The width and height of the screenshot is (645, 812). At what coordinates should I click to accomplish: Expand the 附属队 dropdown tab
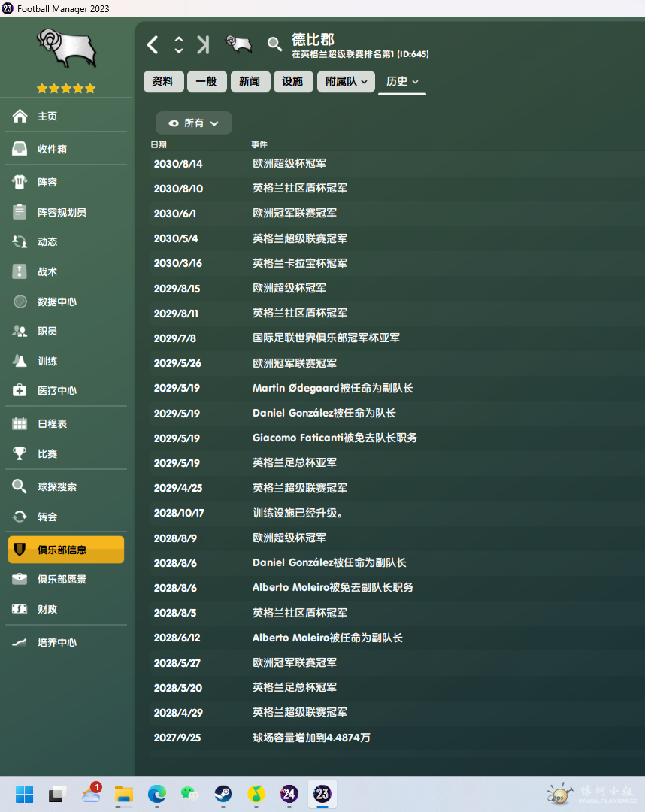346,81
